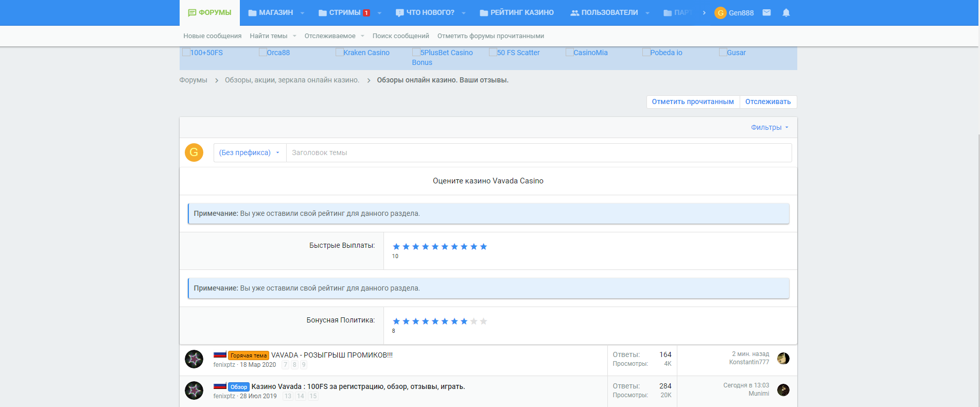
Task: Open fenixptz avatar on Казино Vavada review thread
Action: tap(194, 391)
